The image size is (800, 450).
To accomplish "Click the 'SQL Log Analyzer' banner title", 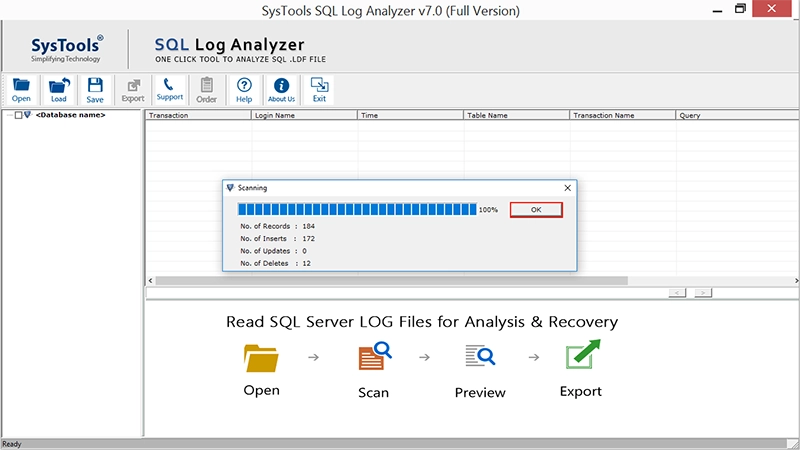I will click(230, 44).
